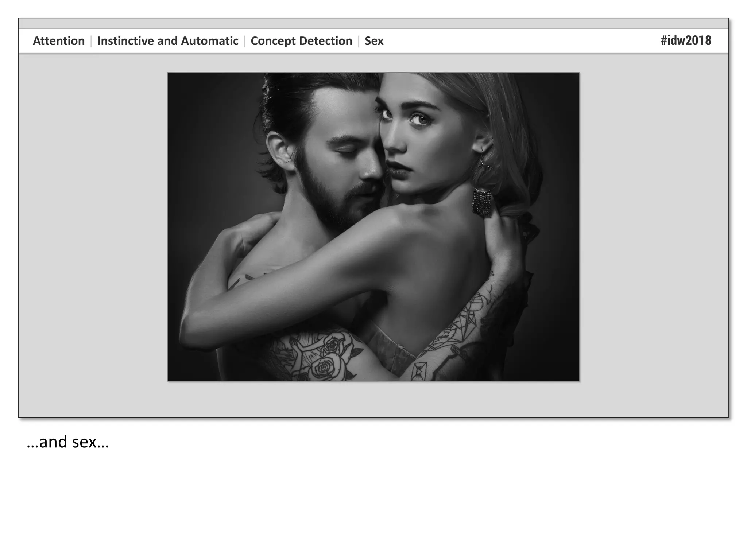Click separator between Concept Detection and Sex
Screen dimensions: 747x560
point(359,41)
